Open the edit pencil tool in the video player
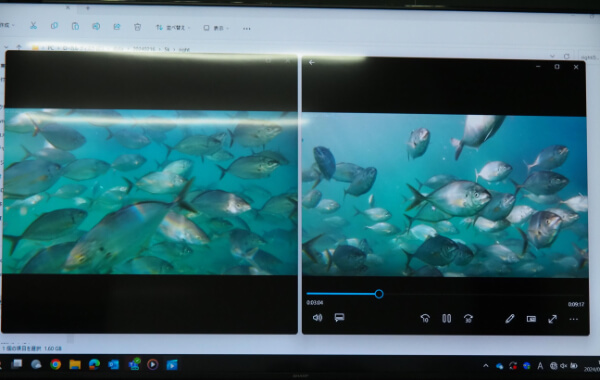Viewport: 600px width, 380px height. pos(509,319)
